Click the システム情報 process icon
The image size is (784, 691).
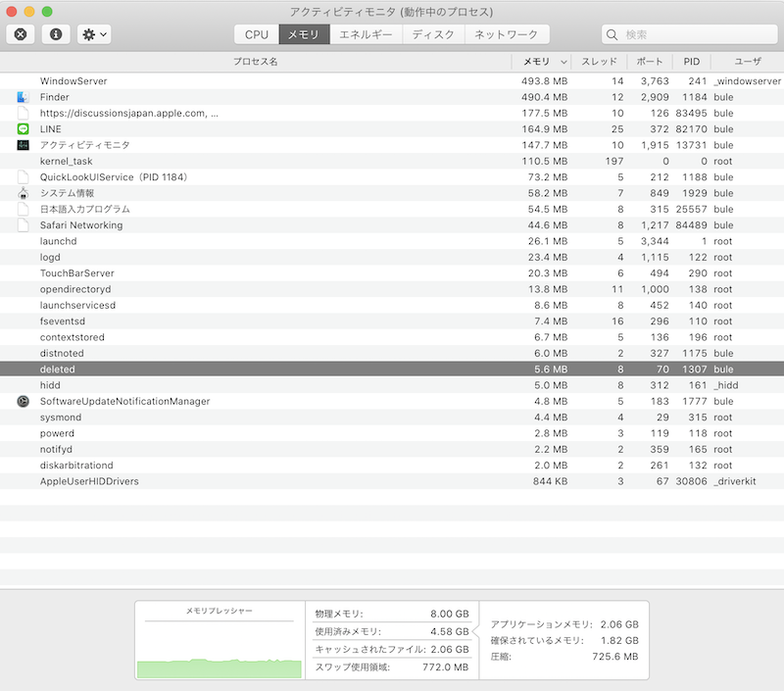point(24,193)
